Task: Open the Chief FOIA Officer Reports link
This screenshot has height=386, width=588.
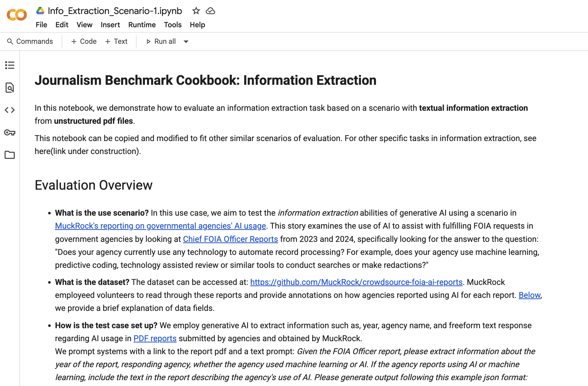Action: (230, 239)
